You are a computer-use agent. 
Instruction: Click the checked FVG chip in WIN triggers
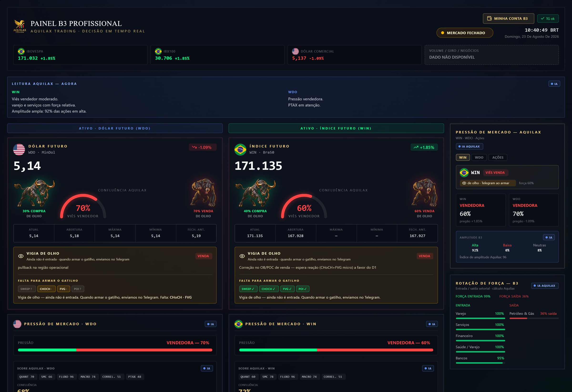(x=287, y=289)
